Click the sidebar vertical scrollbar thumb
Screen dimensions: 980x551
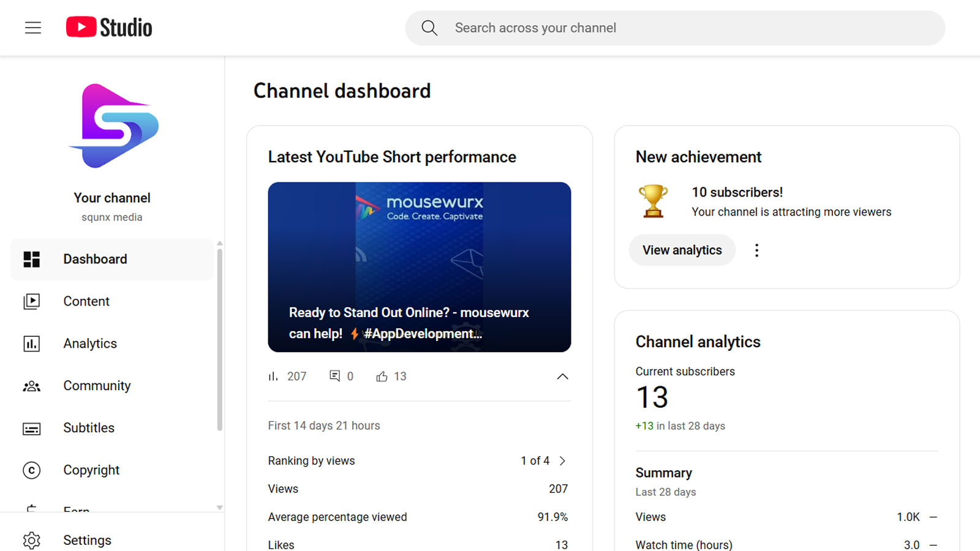(x=220, y=339)
